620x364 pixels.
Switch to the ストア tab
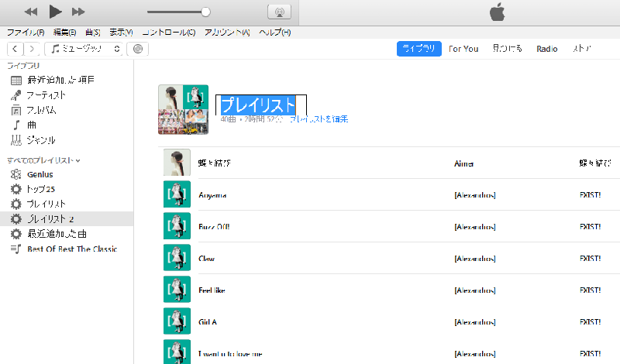(x=582, y=49)
